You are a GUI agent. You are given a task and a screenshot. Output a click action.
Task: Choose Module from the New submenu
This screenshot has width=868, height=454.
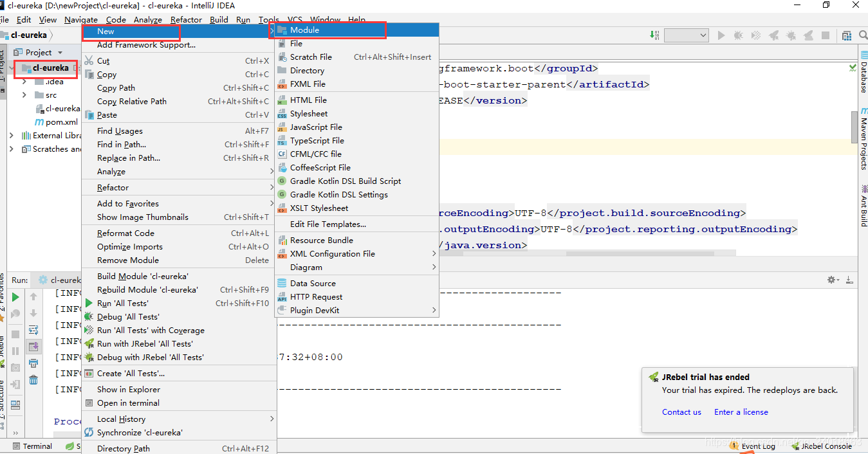coord(357,30)
